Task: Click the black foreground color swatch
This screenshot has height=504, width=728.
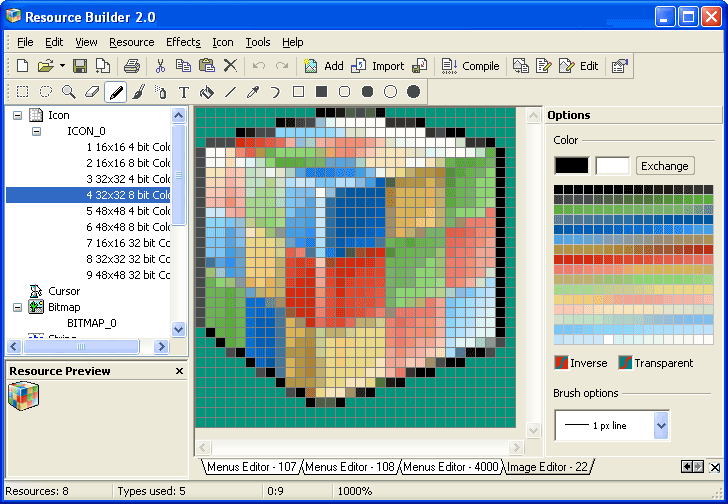Action: point(572,166)
